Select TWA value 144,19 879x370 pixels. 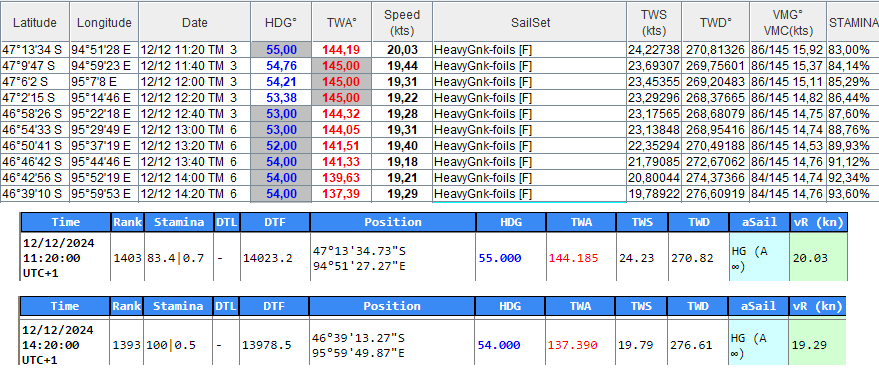pyautogui.click(x=341, y=50)
